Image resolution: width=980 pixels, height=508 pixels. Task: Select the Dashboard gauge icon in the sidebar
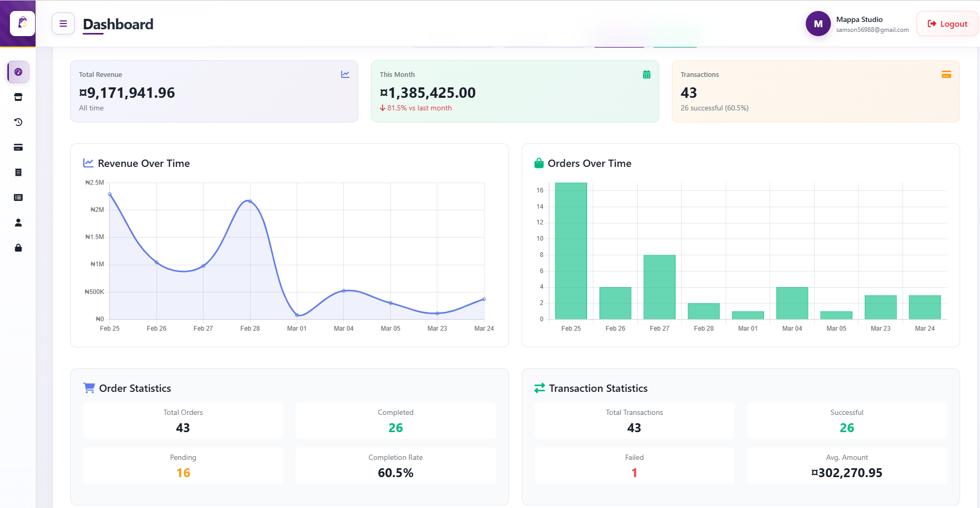pyautogui.click(x=18, y=72)
